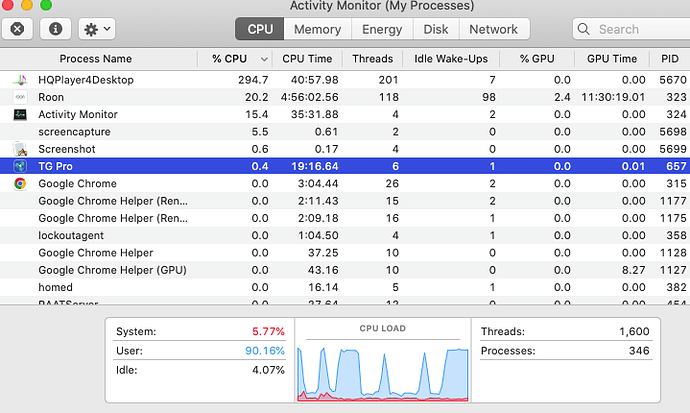The height and width of the screenshot is (413, 690).
Task: Select Chrome Helper (Ren...) with PID 1175
Action: [x=113, y=218]
